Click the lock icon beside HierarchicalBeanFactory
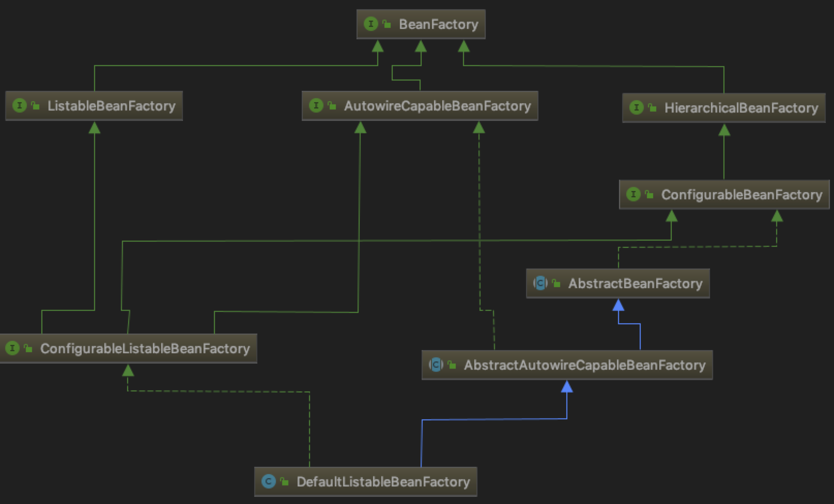Image resolution: width=834 pixels, height=504 pixels. [x=652, y=107]
